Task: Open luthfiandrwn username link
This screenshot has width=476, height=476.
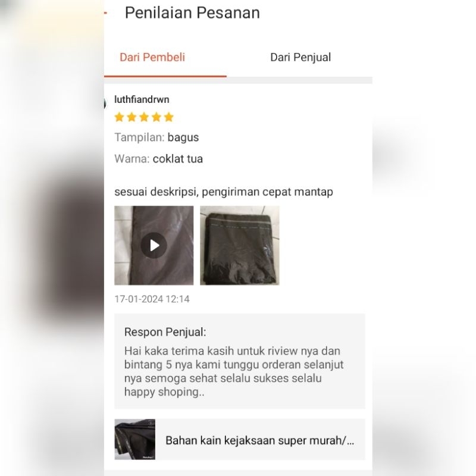Action: (142, 99)
